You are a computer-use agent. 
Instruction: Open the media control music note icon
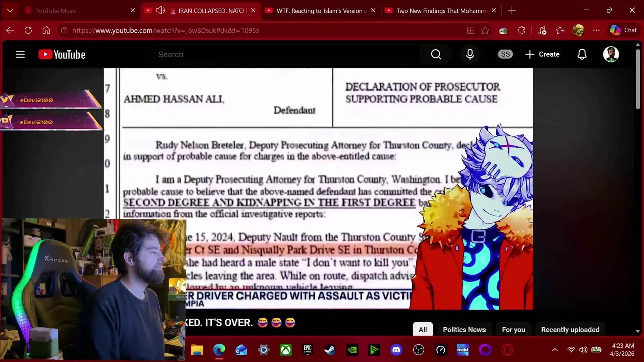(x=542, y=30)
